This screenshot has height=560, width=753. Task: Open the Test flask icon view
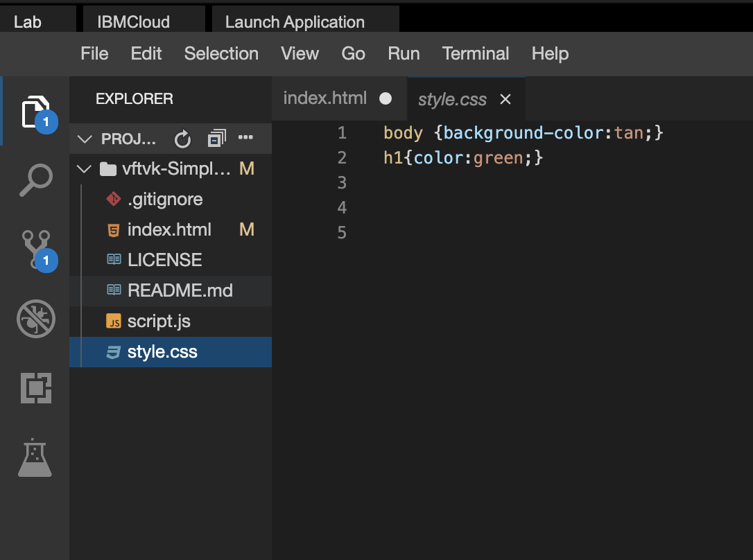[35, 457]
